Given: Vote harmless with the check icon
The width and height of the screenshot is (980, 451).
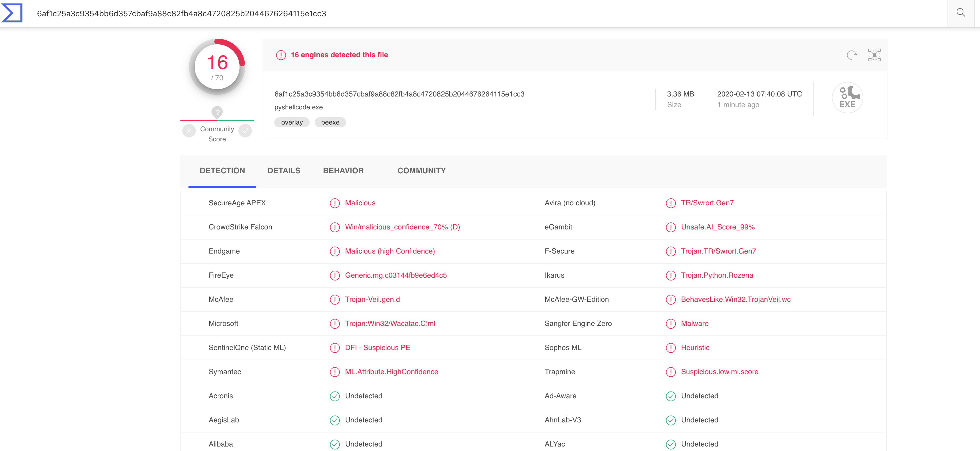Looking at the screenshot, I should point(245,130).
